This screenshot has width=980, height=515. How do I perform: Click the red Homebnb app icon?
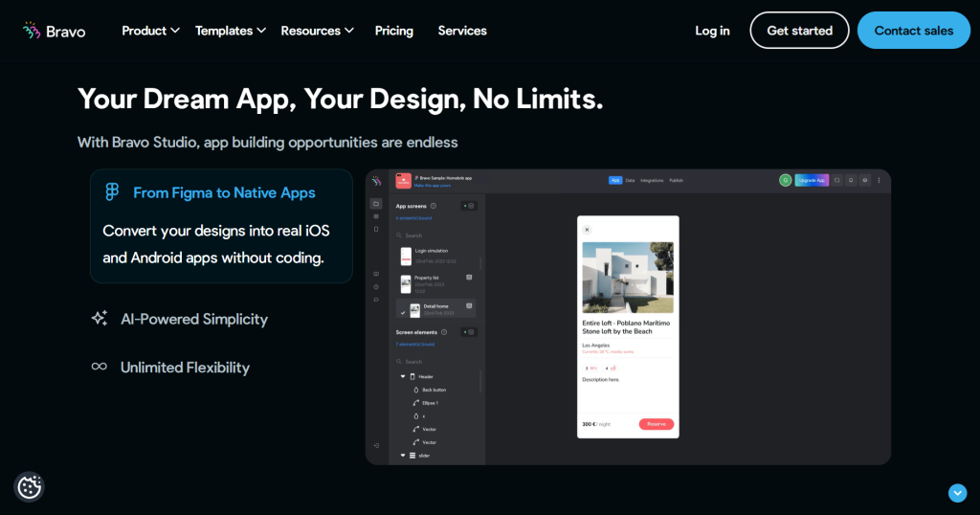point(403,181)
